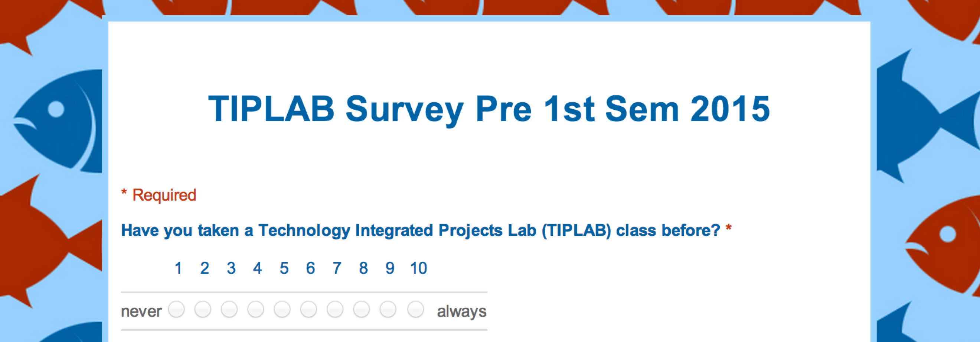The height and width of the screenshot is (342, 980).
Task: Select rating 5 radio button
Action: click(282, 309)
